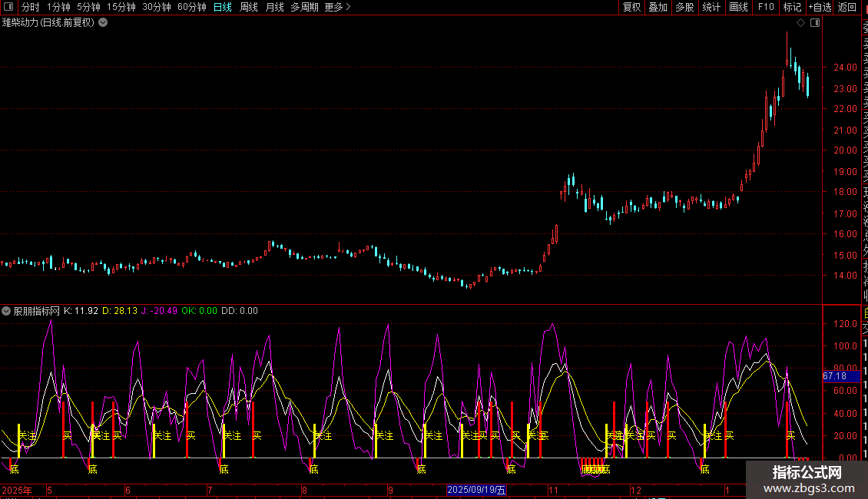Viewport: 868px width, 499px height.
Task: Expand the 股朋指标网 indicator dropdown
Action: [7, 311]
